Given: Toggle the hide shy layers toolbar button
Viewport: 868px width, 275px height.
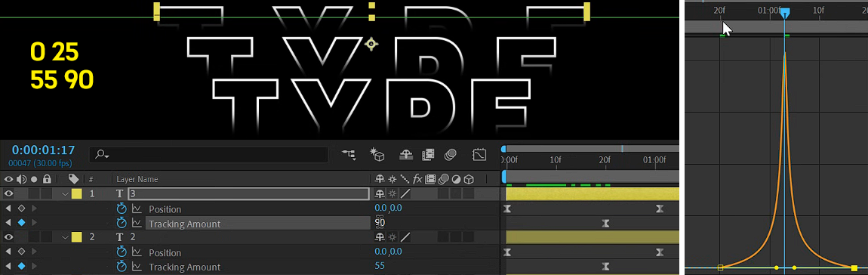Looking at the screenshot, I should tap(406, 155).
